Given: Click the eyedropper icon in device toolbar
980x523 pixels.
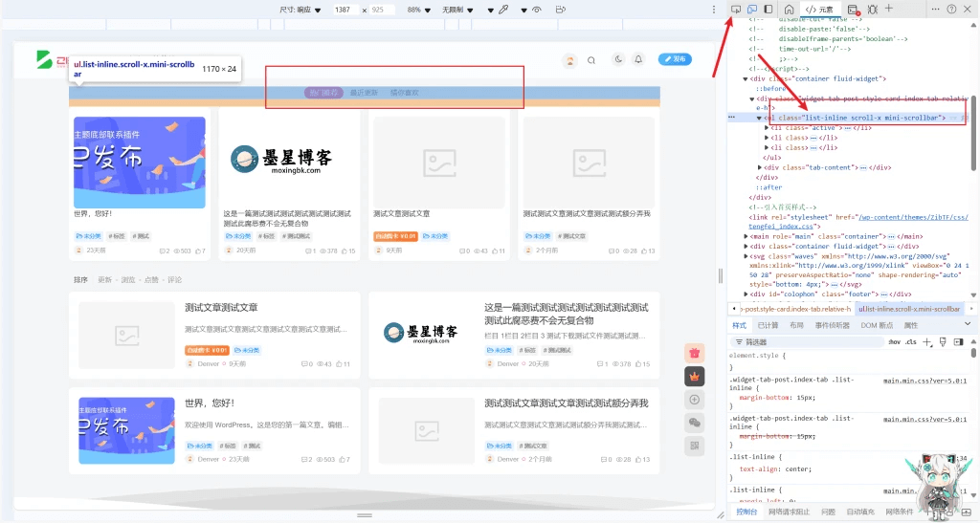Looking at the screenshot, I should [503, 10].
